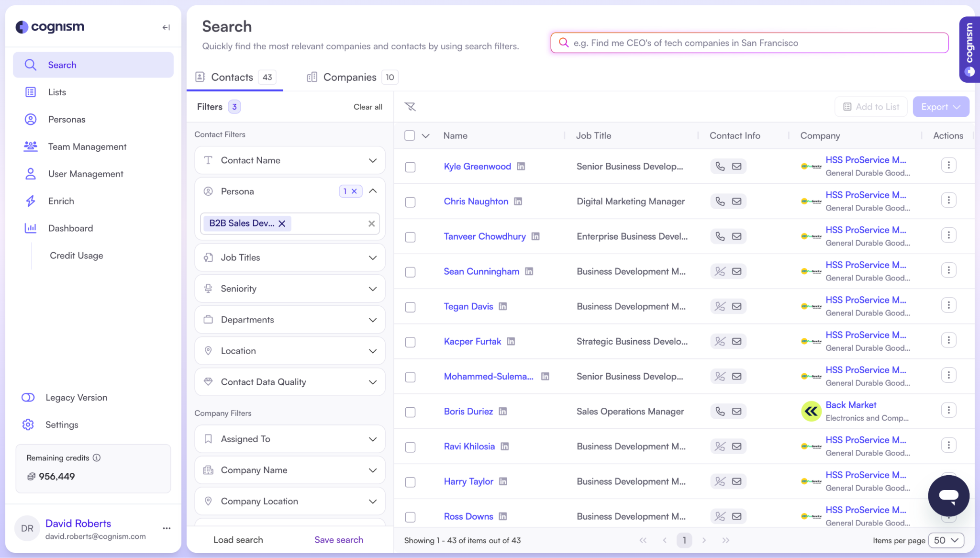
Task: Click phone icon for Chris Naughton
Action: 720,201
